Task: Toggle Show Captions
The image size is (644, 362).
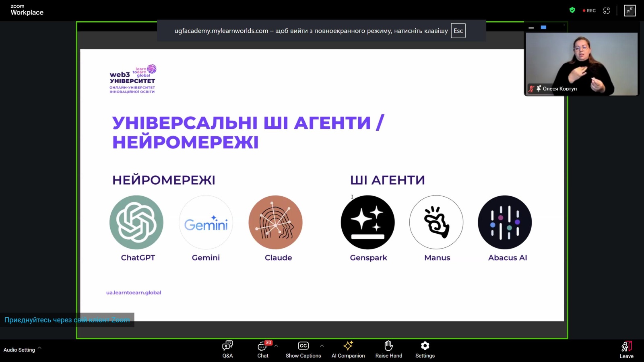Action: [303, 349]
